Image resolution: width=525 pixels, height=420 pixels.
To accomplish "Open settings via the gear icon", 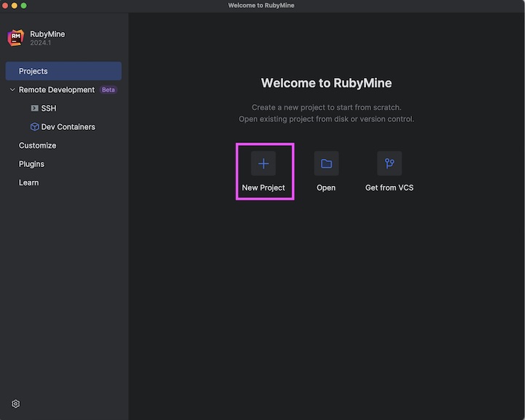I will point(16,404).
